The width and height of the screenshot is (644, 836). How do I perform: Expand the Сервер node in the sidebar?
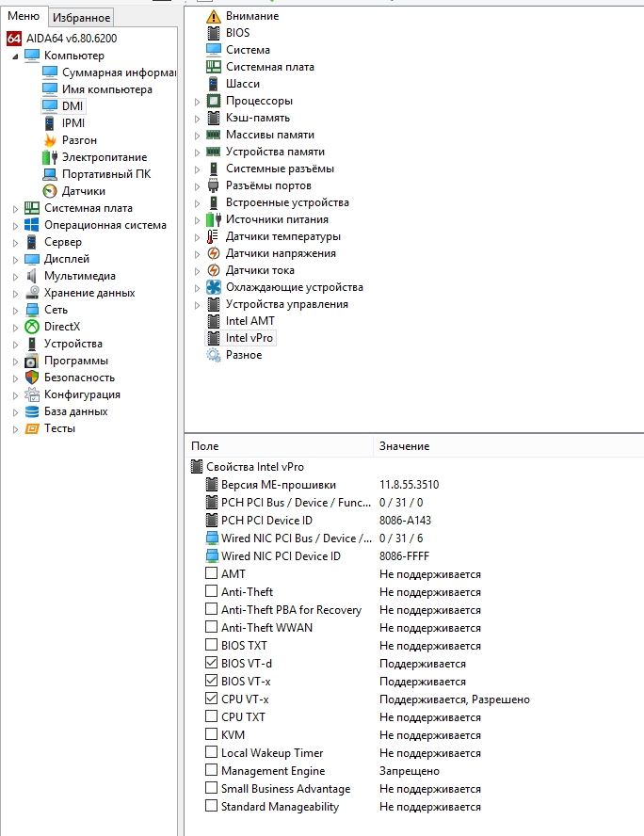(x=15, y=243)
